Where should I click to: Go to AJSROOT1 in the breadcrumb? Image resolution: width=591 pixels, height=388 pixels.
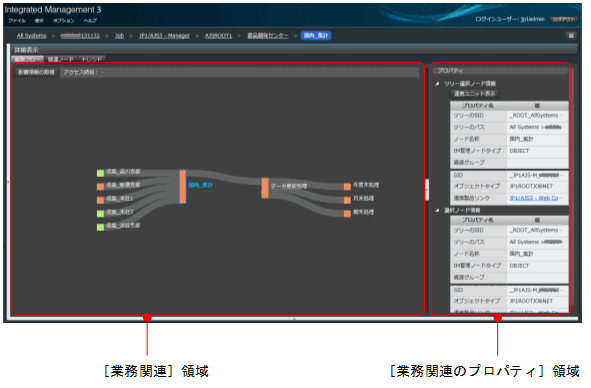tap(219, 36)
